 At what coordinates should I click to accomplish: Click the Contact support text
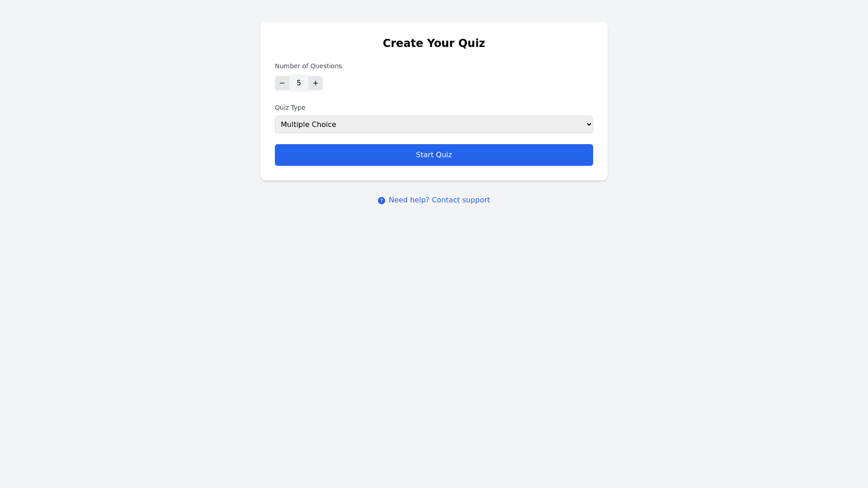(x=461, y=200)
